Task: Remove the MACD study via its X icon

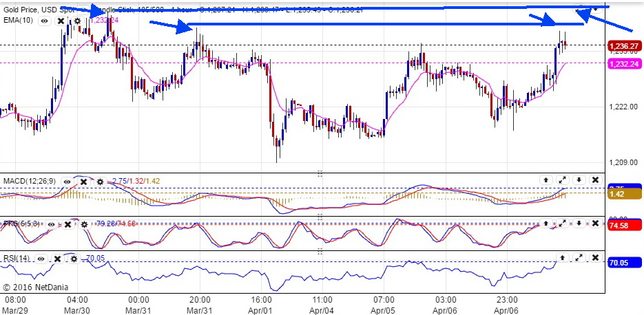Action: pyautogui.click(x=83, y=182)
